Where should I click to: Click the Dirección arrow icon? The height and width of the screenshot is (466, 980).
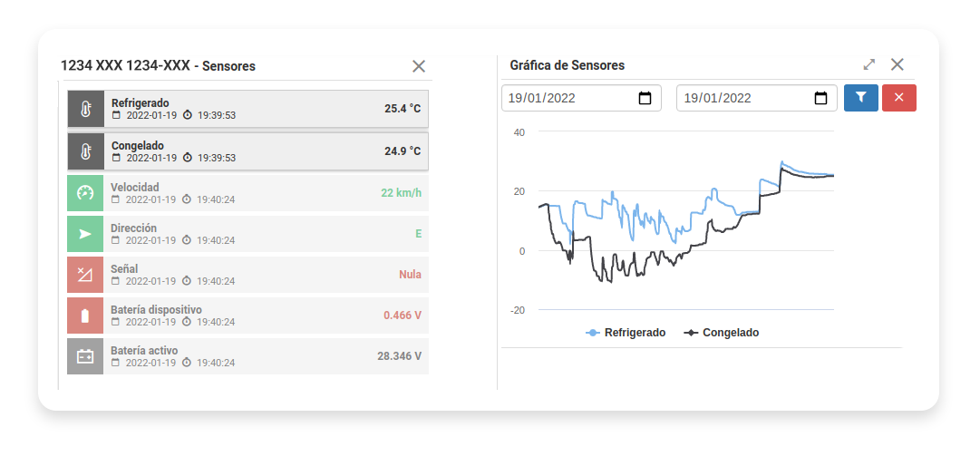(85, 234)
